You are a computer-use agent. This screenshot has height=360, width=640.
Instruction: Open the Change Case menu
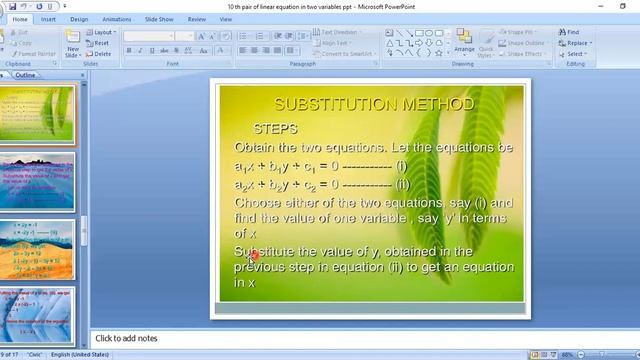pos(204,51)
